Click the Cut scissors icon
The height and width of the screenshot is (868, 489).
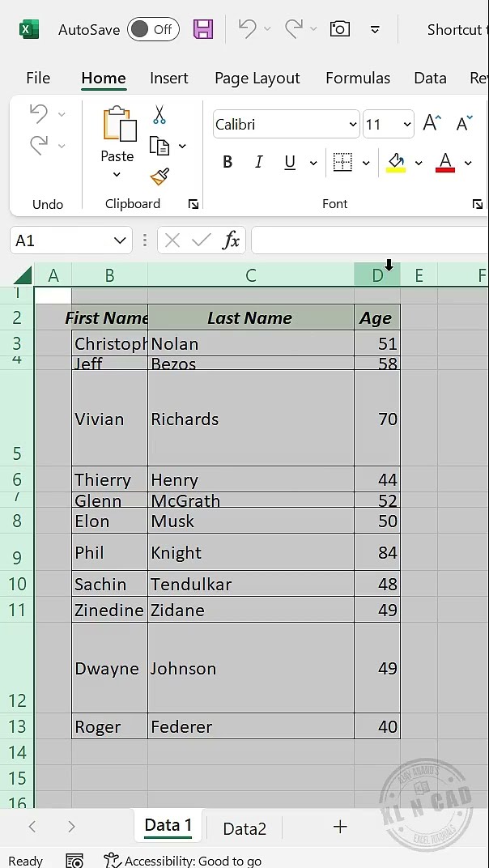tap(159, 115)
